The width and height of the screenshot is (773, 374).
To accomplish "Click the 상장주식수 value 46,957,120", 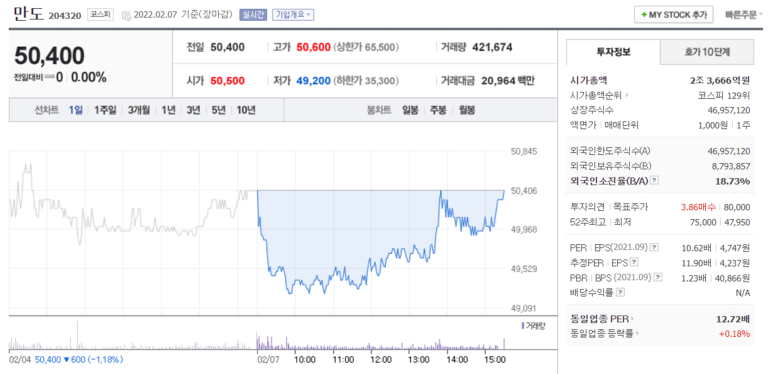I will 729,110.
